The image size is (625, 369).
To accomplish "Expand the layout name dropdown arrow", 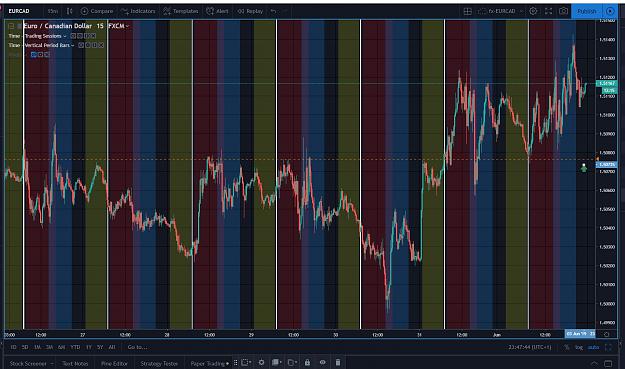I will click(521, 11).
